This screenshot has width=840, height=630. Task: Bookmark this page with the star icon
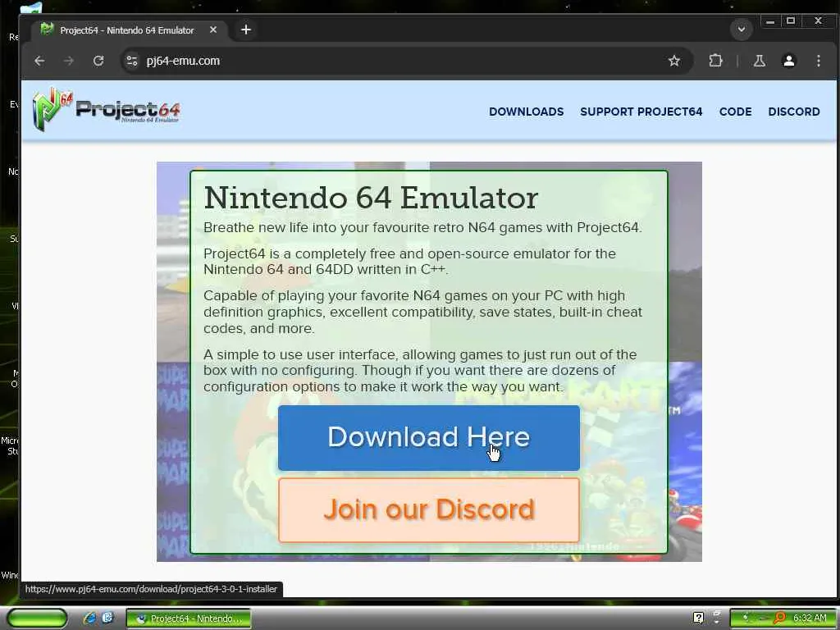click(x=674, y=61)
